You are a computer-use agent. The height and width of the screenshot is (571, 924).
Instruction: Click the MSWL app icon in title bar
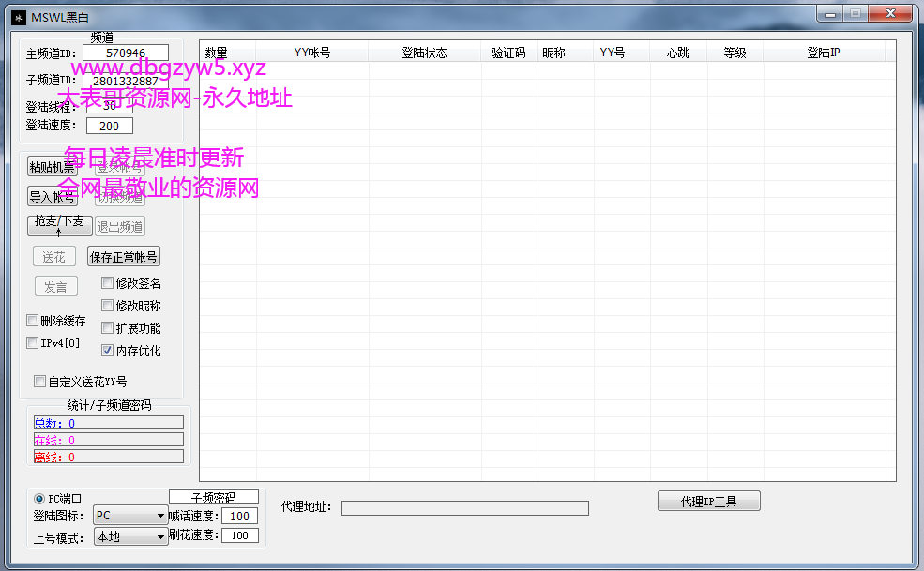[17, 16]
